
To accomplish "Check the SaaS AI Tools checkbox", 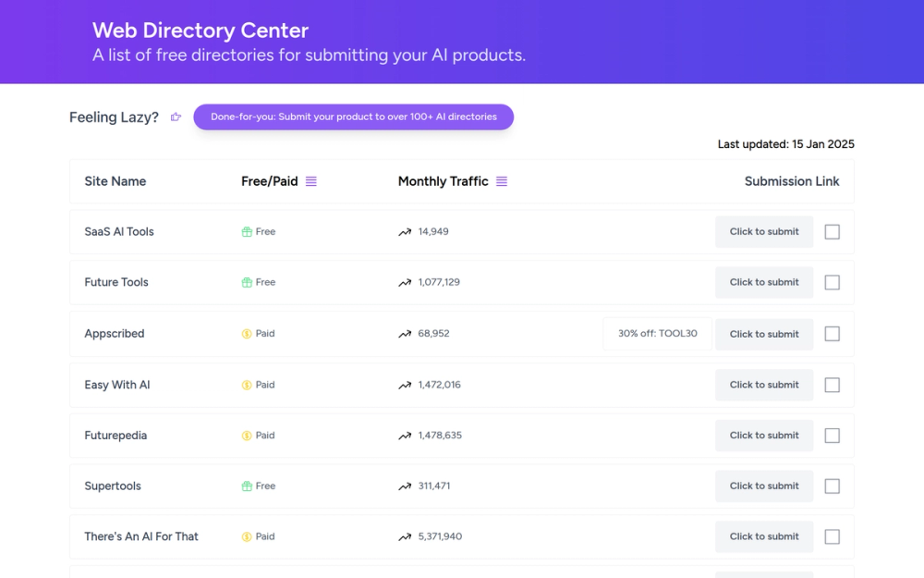I will point(833,232).
